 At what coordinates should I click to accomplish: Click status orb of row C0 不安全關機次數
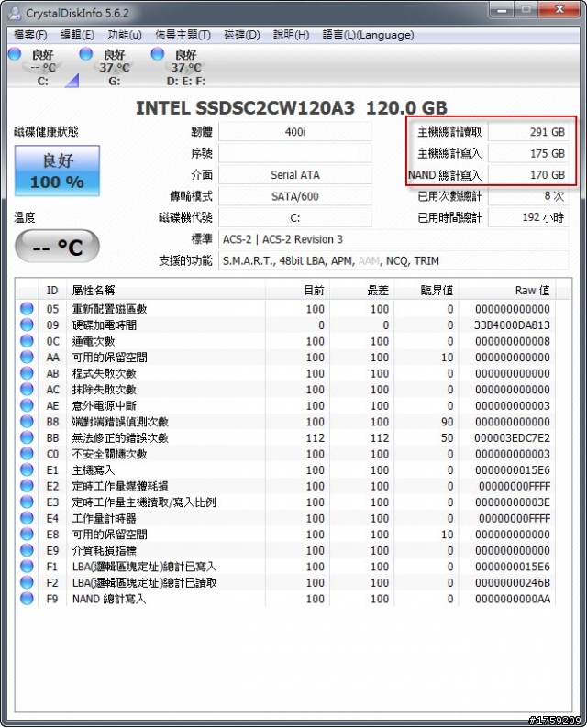click(27, 454)
